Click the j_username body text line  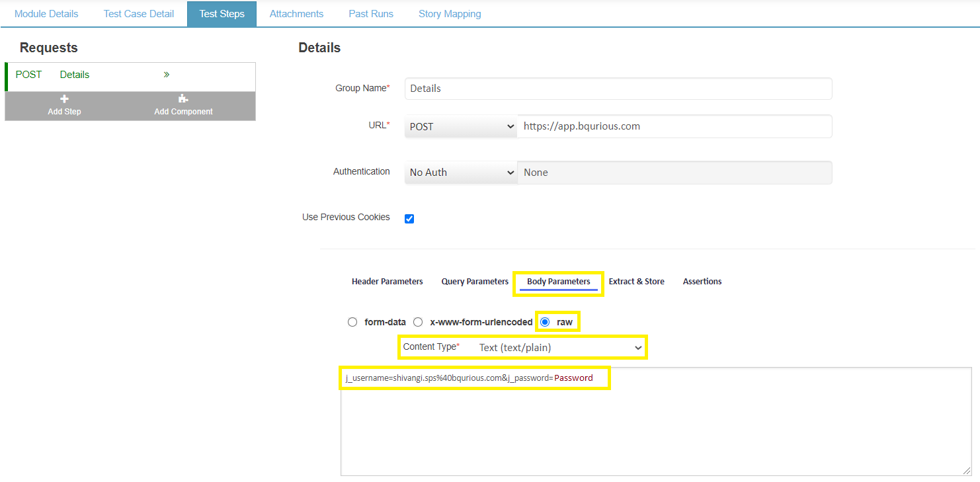pyautogui.click(x=469, y=378)
